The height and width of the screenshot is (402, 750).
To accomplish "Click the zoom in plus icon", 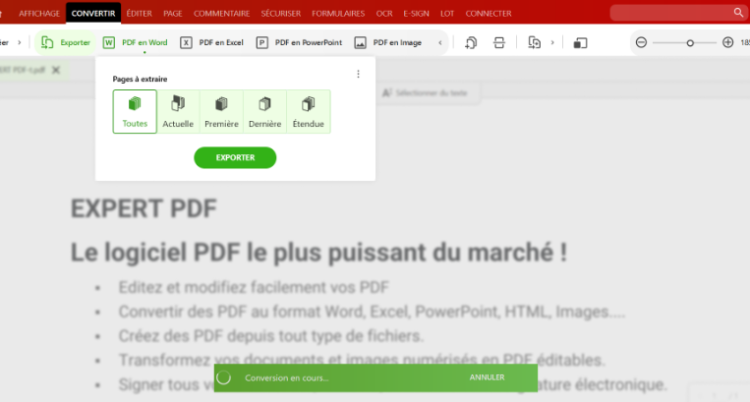I will click(x=727, y=43).
